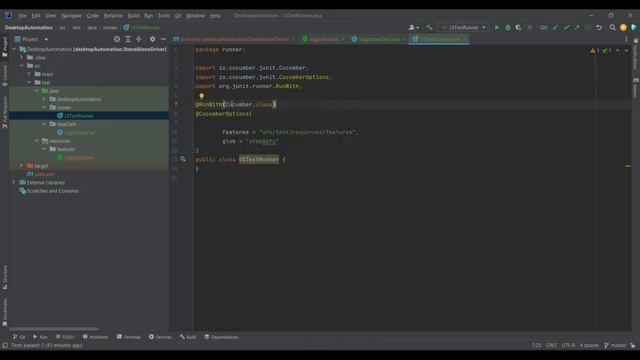Expand the main folder
The image size is (640, 360).
click(x=29, y=74)
